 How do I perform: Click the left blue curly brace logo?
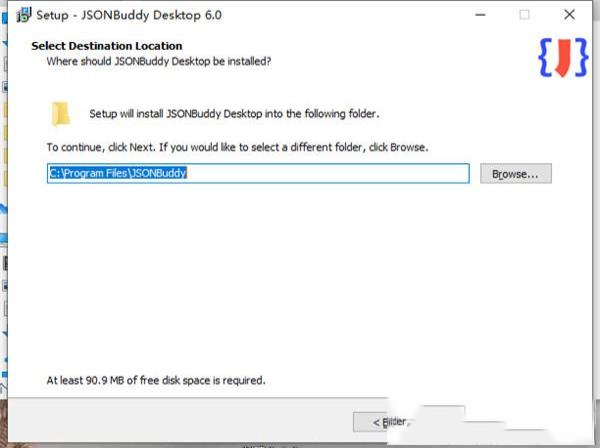click(x=545, y=59)
